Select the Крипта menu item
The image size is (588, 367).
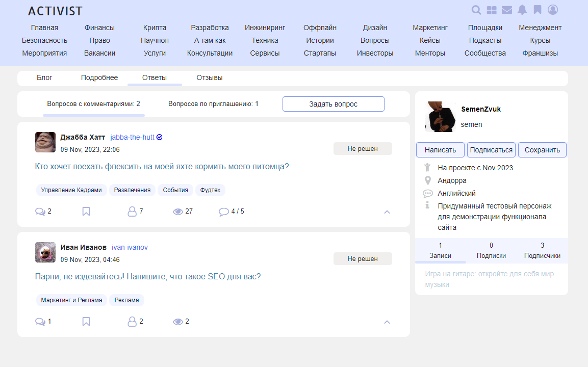155,28
